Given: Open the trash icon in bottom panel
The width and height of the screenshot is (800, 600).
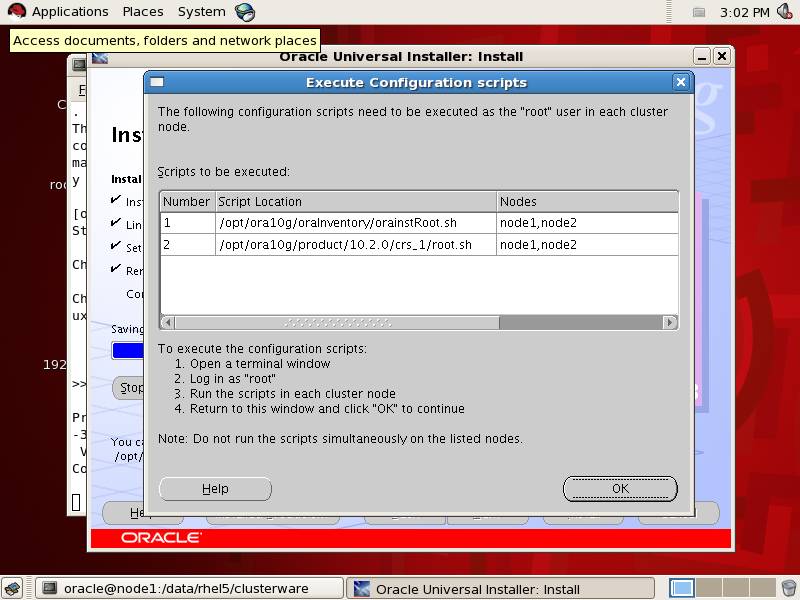Looking at the screenshot, I should [x=789, y=588].
